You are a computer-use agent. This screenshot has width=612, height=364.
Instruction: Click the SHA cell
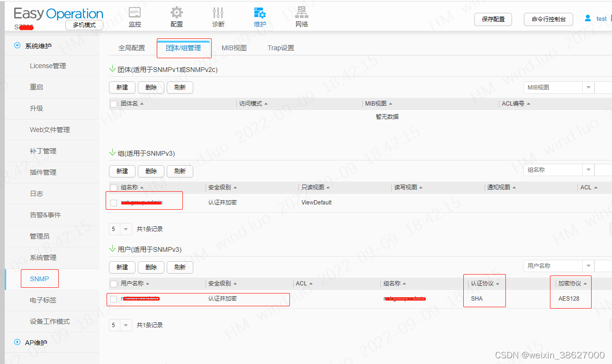coord(477,299)
